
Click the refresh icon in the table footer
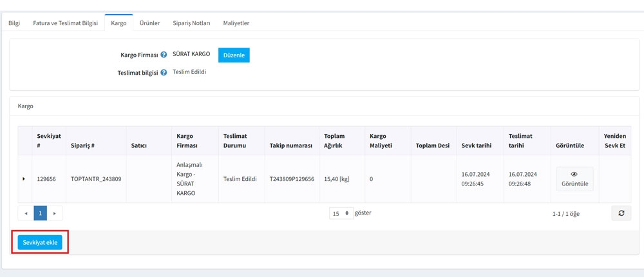coord(621,213)
